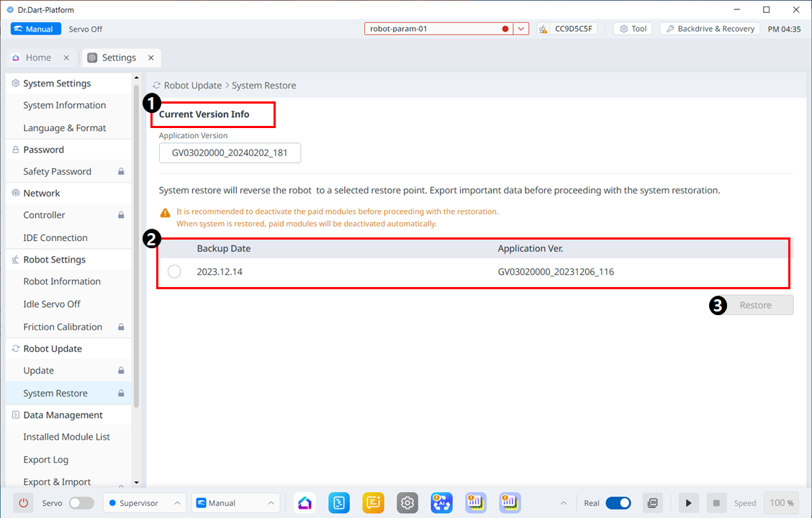Viewport: 812px width, 518px height.
Task: Open the Supervisor role dropdown
Action: coord(144,503)
